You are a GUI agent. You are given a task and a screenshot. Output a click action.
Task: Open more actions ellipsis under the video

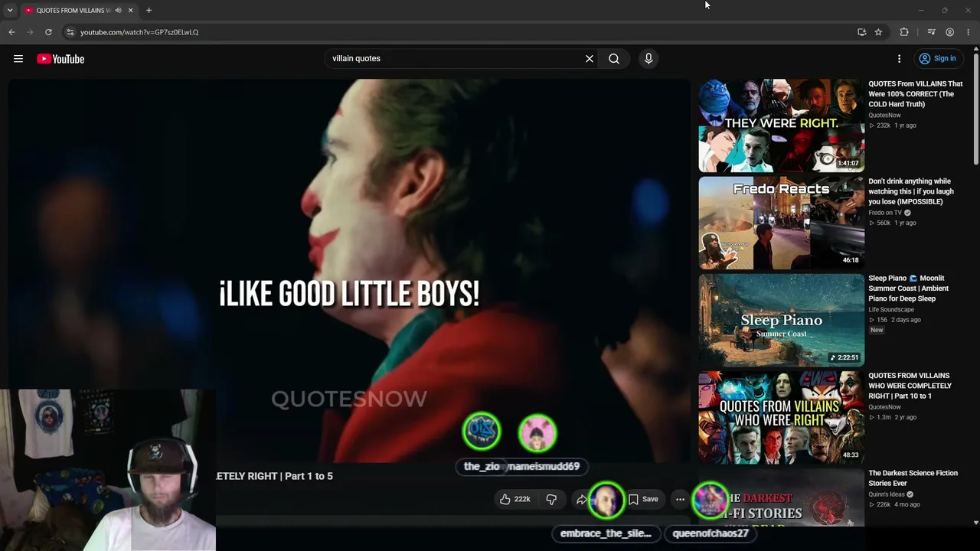pos(680,500)
